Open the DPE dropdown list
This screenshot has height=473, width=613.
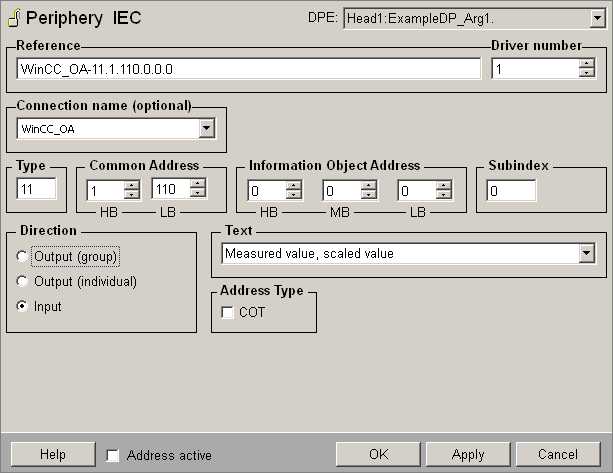tap(595, 19)
